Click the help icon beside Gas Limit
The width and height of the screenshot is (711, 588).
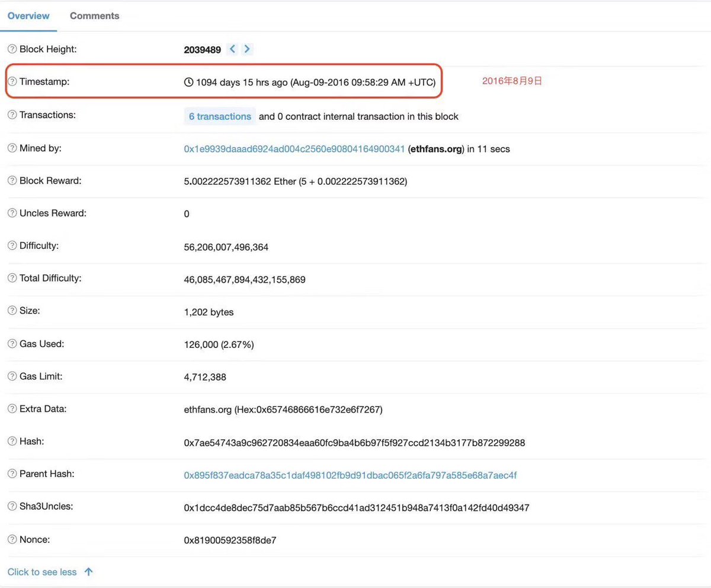point(12,376)
